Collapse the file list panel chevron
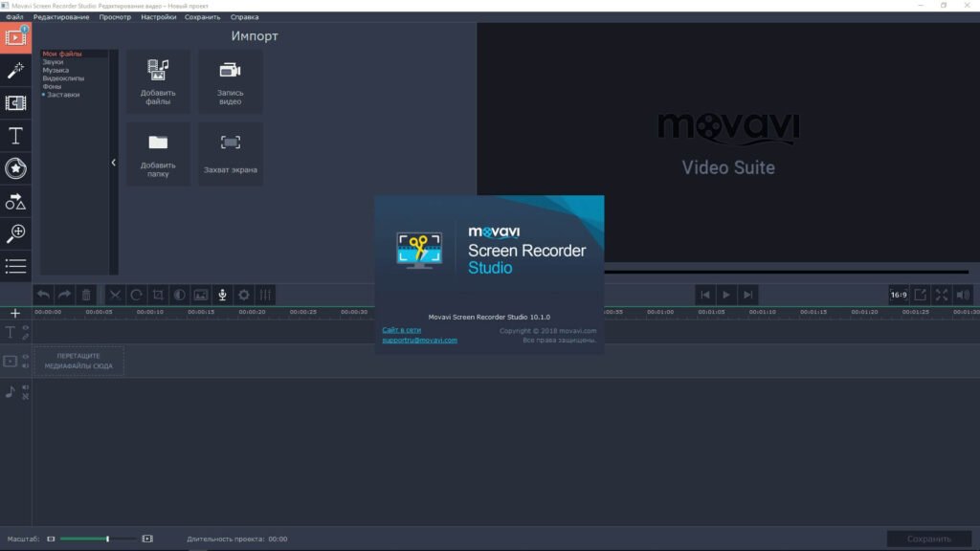 tap(113, 163)
